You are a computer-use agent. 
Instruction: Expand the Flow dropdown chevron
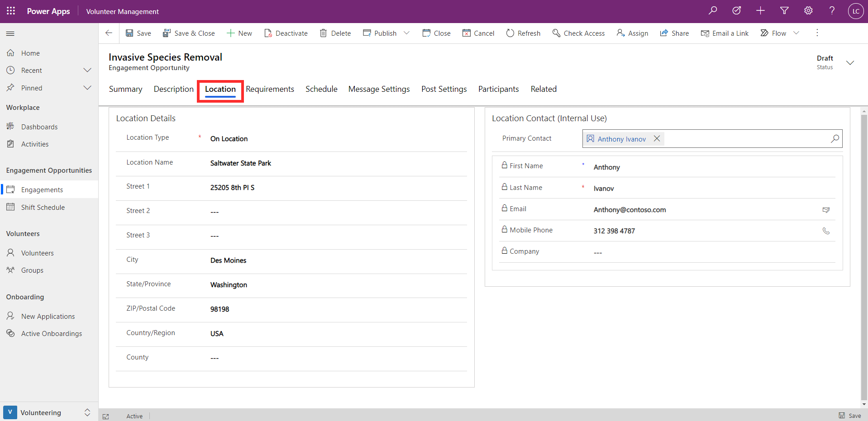pos(796,33)
